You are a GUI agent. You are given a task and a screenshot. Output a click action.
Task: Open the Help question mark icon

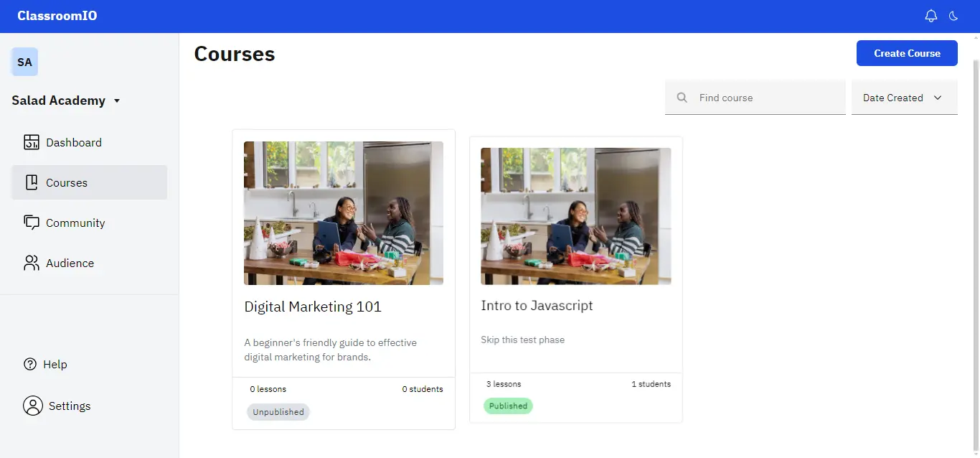pyautogui.click(x=30, y=364)
